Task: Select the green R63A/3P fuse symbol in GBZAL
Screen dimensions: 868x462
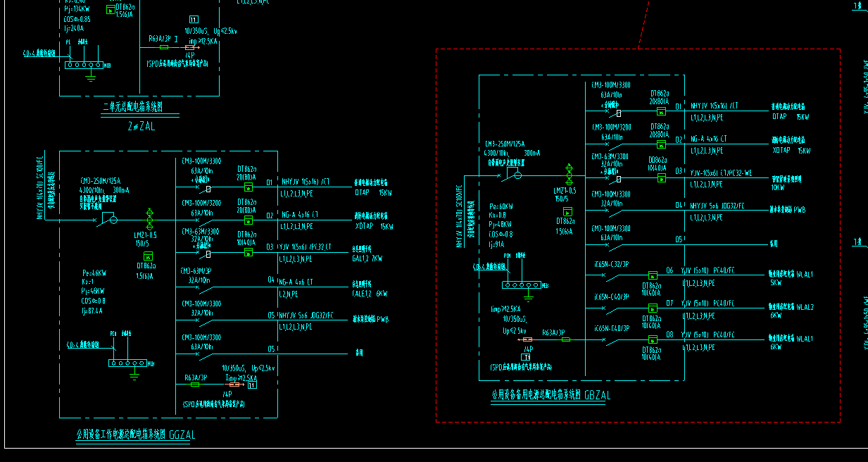Action: [x=565, y=339]
